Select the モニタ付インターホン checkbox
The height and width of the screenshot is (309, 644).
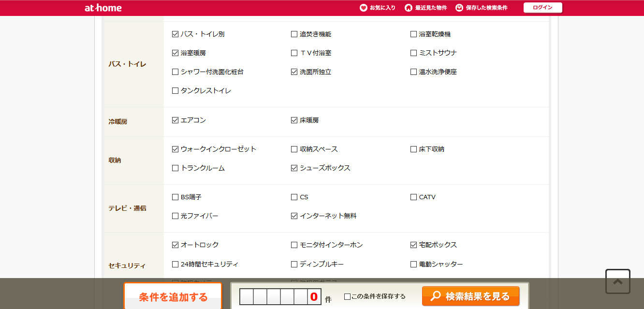coord(294,245)
